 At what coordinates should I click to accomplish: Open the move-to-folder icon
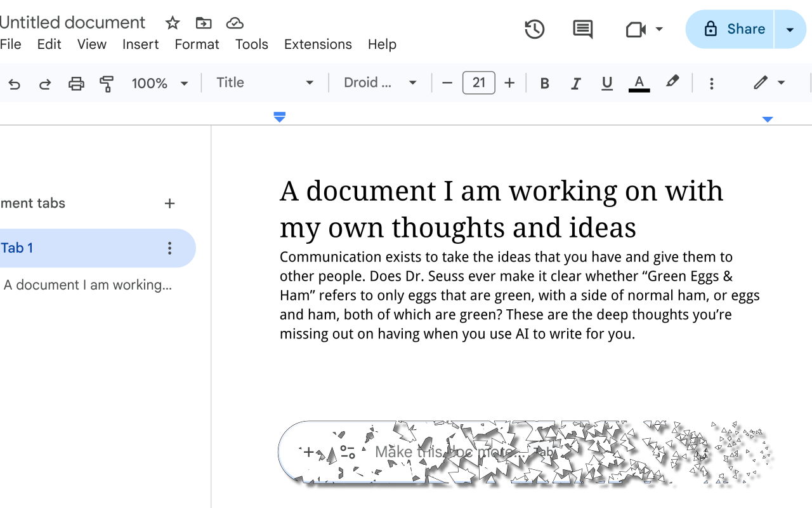[204, 23]
